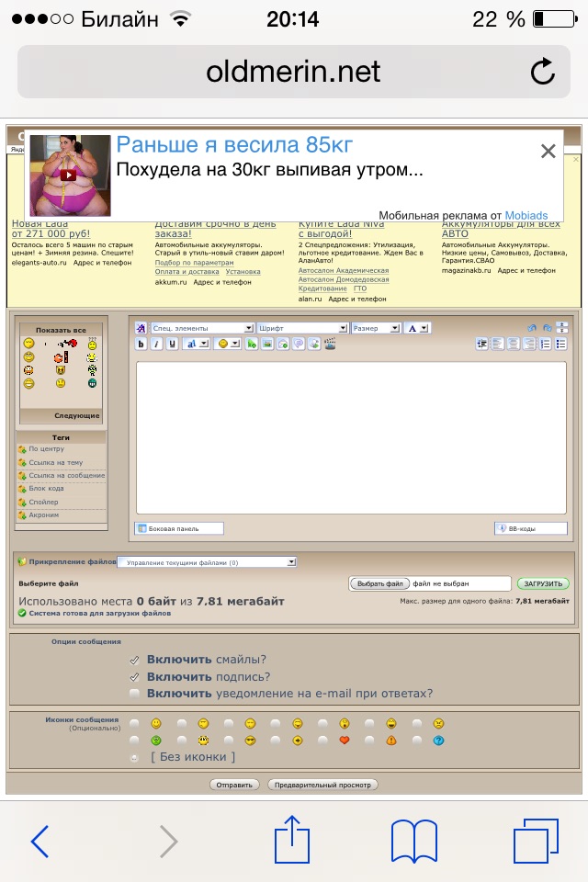Image resolution: width=588 pixels, height=882 pixels.
Task: Toggle italic formatting button
Action: (x=156, y=344)
